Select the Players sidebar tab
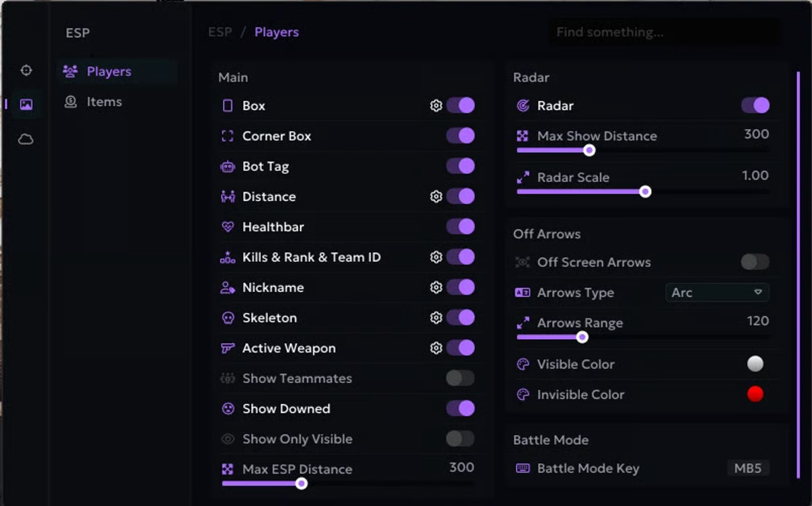The width and height of the screenshot is (812, 506). (109, 72)
